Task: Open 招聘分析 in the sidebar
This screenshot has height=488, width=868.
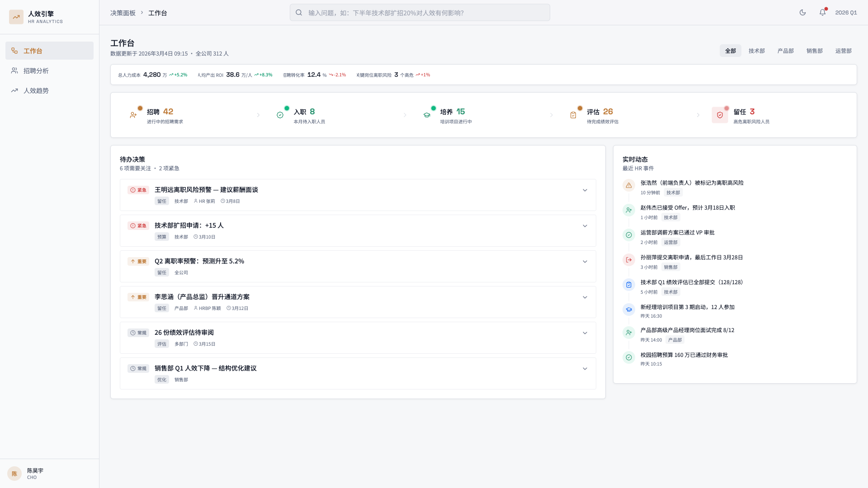Action: (36, 71)
